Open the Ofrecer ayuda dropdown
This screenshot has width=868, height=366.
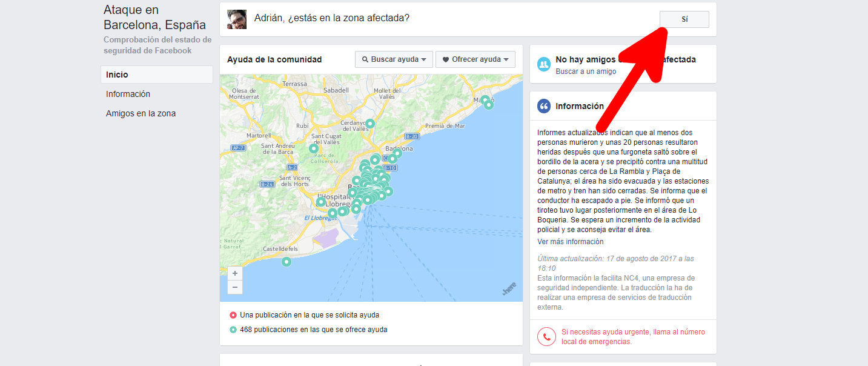475,59
